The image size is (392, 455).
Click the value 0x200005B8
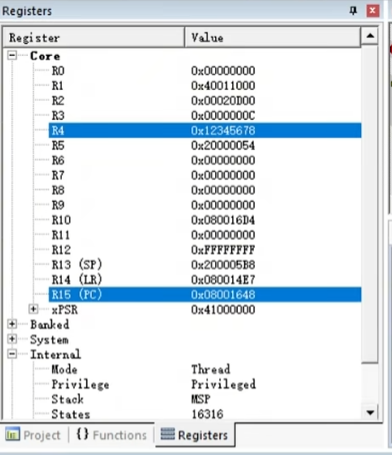pos(223,265)
